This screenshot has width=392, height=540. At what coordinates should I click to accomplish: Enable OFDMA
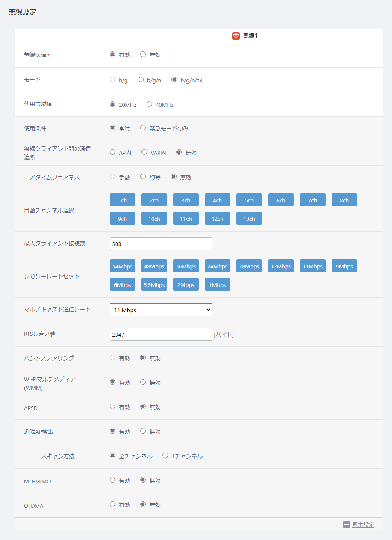113,504
